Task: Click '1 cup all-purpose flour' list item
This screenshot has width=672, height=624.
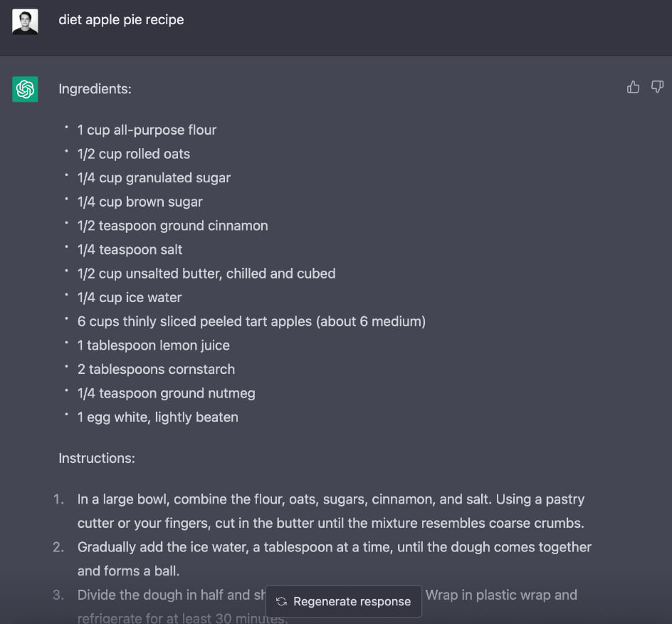Action: coord(147,130)
